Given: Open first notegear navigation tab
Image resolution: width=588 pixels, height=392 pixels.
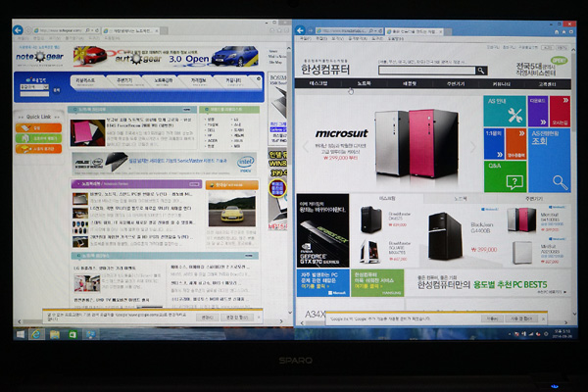Looking at the screenshot, I should point(87,81).
